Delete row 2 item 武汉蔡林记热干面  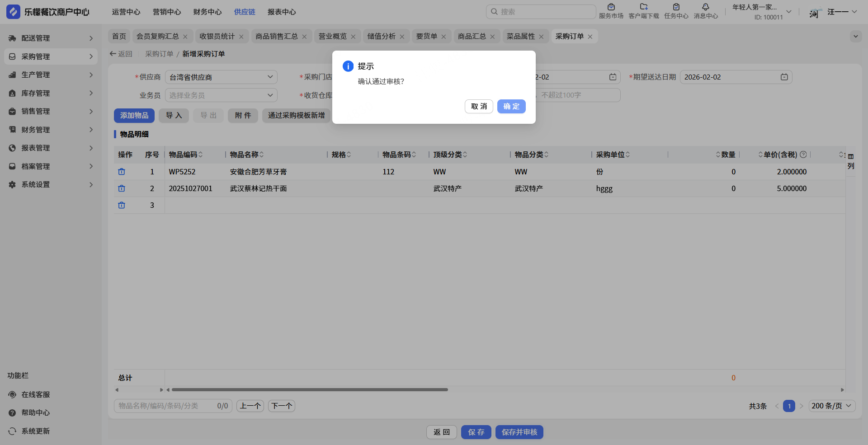tap(122, 188)
